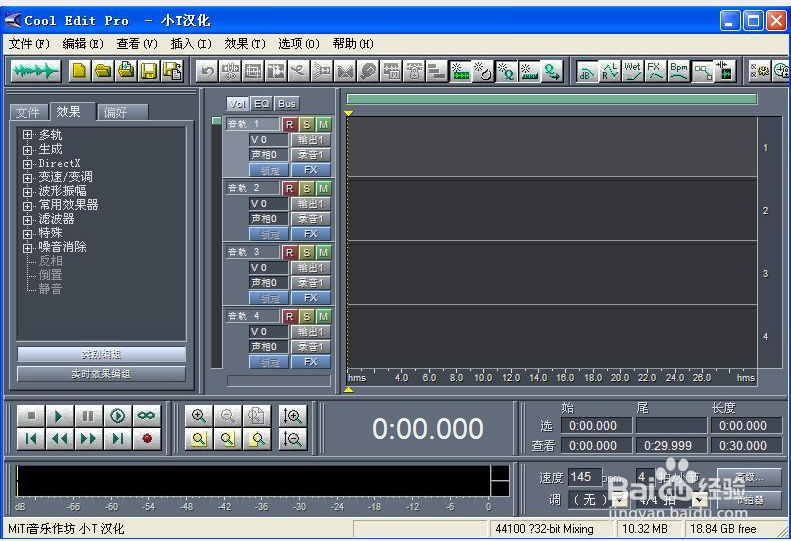
Task: Click the dB envelope toolbar icon
Action: pos(586,71)
